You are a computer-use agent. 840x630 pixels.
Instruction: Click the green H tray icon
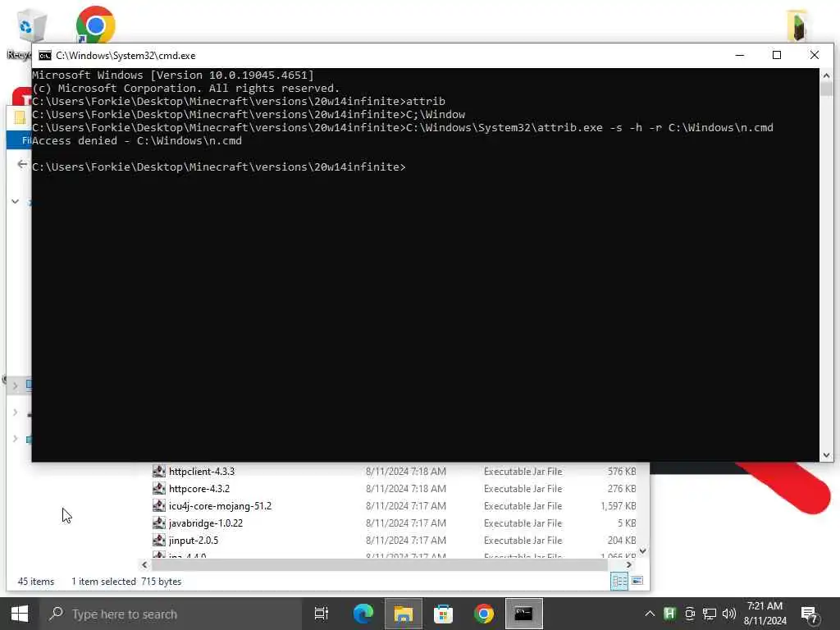669,614
